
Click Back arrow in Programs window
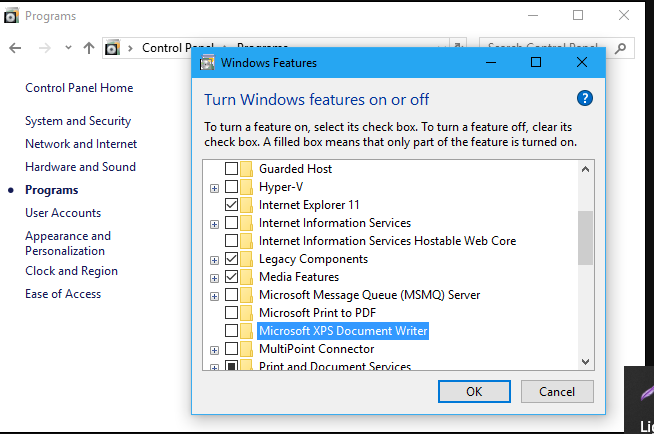15,48
